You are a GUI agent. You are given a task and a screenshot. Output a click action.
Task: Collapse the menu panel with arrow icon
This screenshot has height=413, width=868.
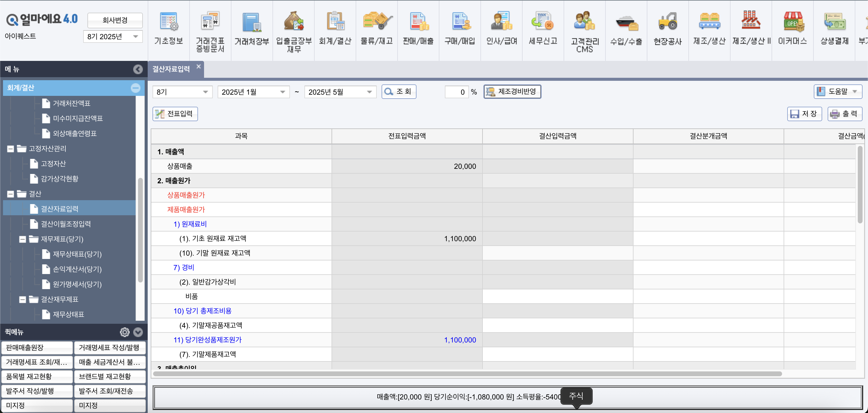(x=137, y=69)
